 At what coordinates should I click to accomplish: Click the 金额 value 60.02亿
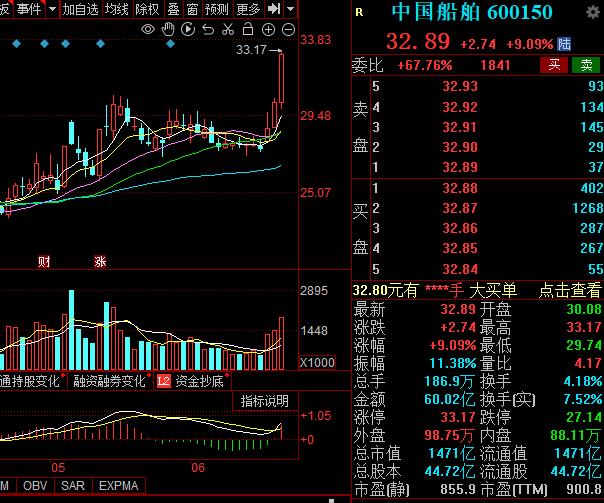point(450,399)
